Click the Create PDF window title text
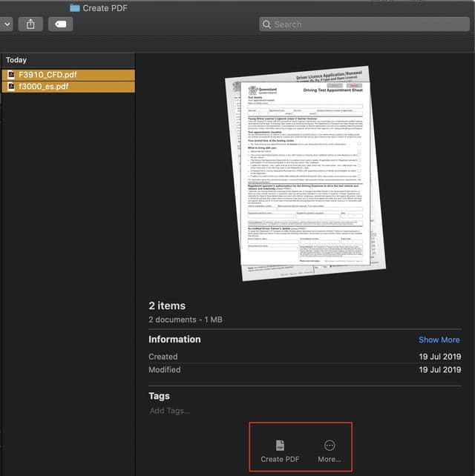The image size is (475, 476). pos(106,7)
